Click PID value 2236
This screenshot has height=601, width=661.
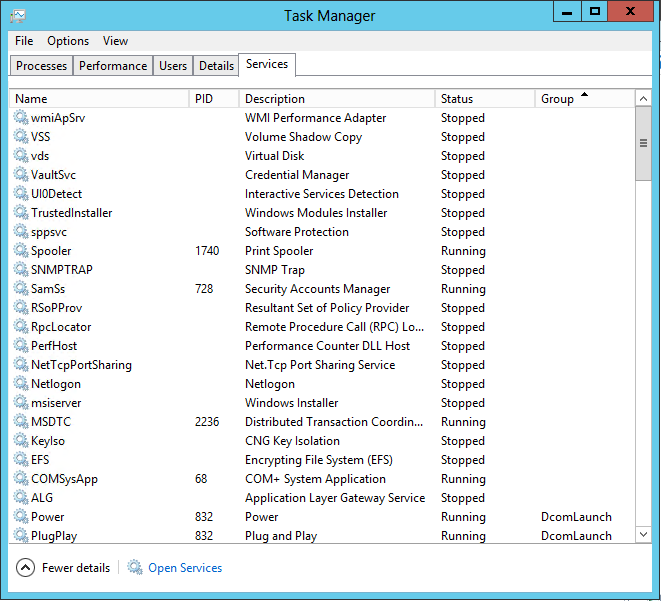coord(207,421)
